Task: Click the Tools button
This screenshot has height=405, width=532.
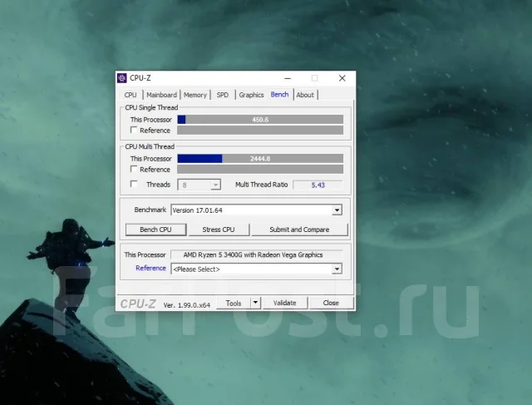Action: [234, 304]
